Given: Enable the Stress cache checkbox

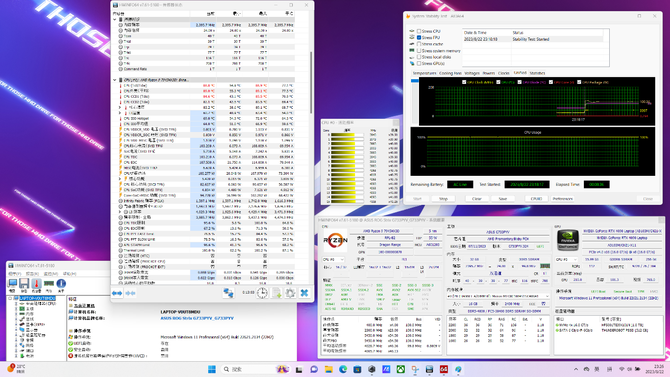Looking at the screenshot, I should (x=419, y=44).
